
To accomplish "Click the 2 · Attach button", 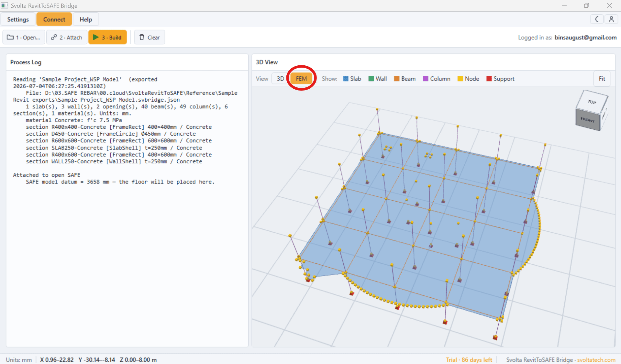I will click(x=66, y=38).
